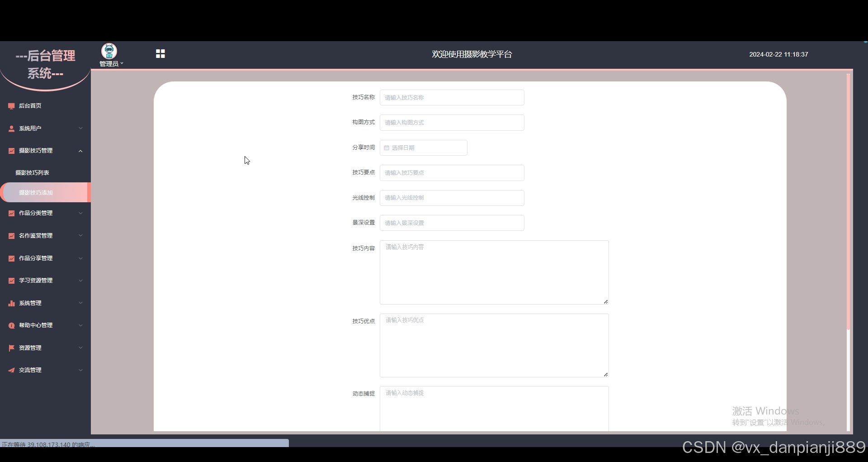Expand the 作品分类管理 chevron
Image resolution: width=868 pixels, height=462 pixels.
pos(80,213)
